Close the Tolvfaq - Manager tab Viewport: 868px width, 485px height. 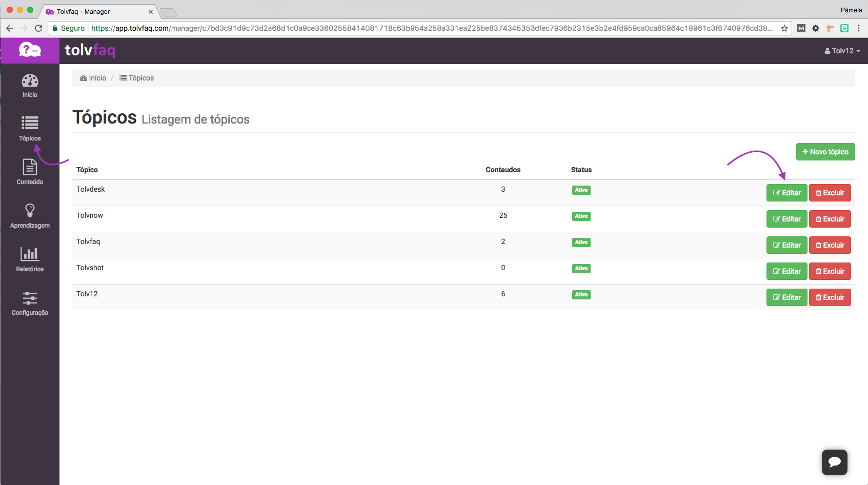click(151, 12)
